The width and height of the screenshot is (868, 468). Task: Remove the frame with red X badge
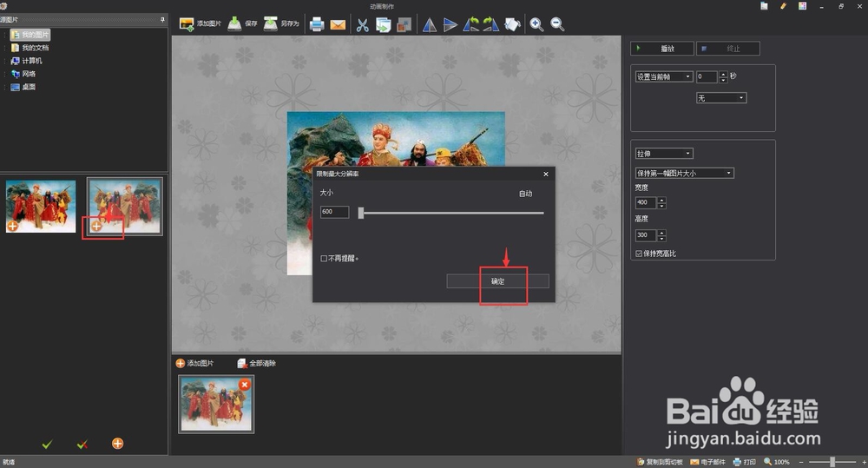pyautogui.click(x=244, y=385)
